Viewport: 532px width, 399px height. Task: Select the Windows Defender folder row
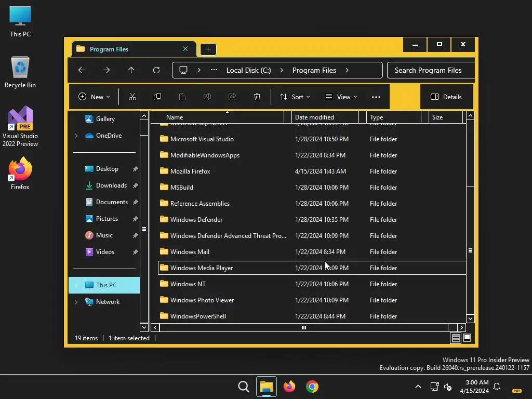(x=312, y=220)
